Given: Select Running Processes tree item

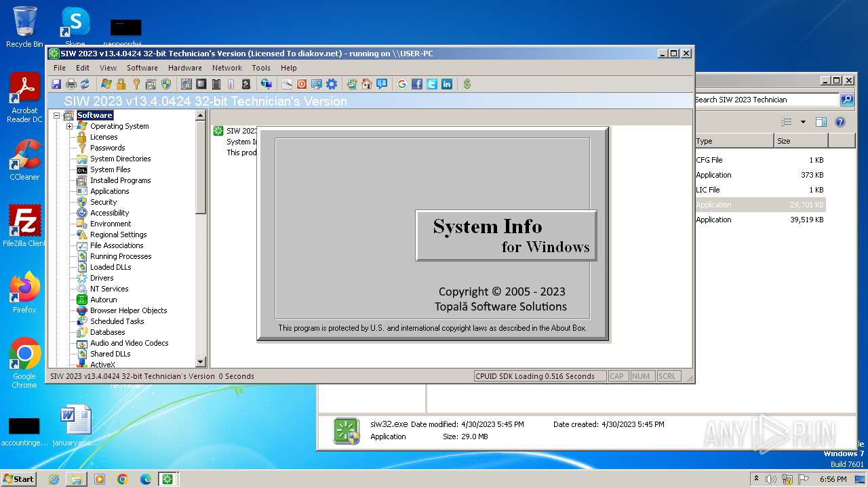Looking at the screenshot, I should click(x=121, y=256).
